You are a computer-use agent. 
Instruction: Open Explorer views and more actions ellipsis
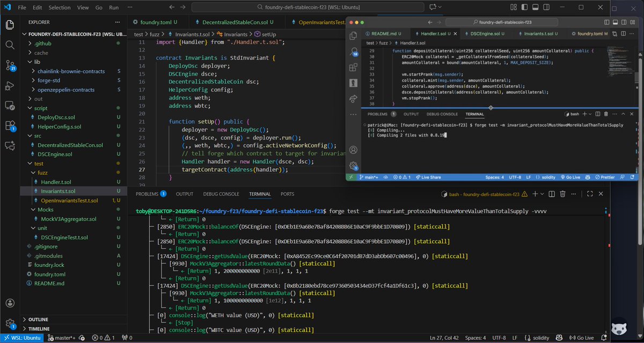(118, 22)
